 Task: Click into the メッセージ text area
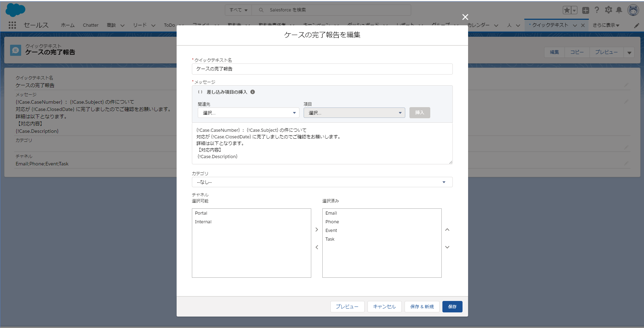[322, 143]
